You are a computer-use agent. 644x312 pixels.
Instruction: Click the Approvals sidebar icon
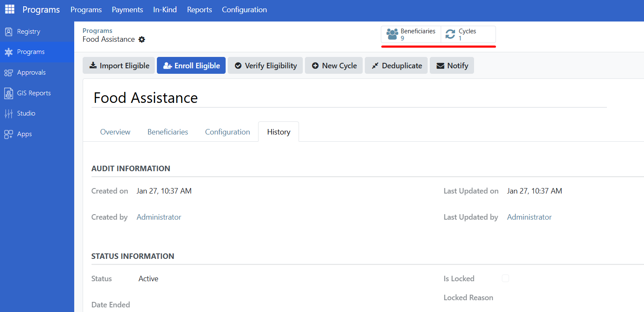click(x=8, y=73)
